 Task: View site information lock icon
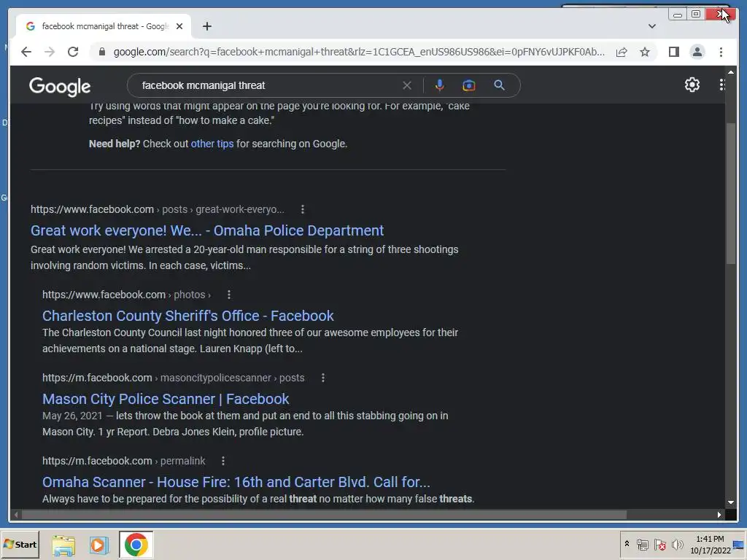(101, 52)
